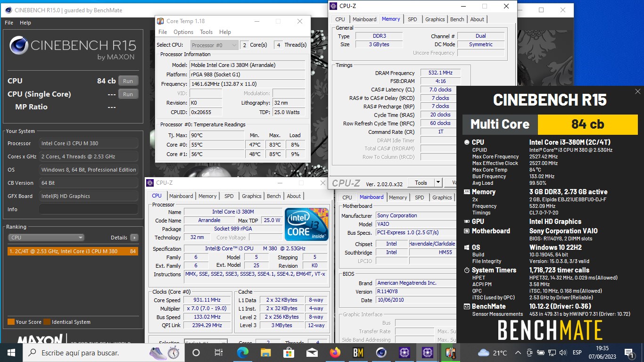Open the Mail app taskbar icon
Image resolution: width=644 pixels, height=362 pixels.
point(312,353)
